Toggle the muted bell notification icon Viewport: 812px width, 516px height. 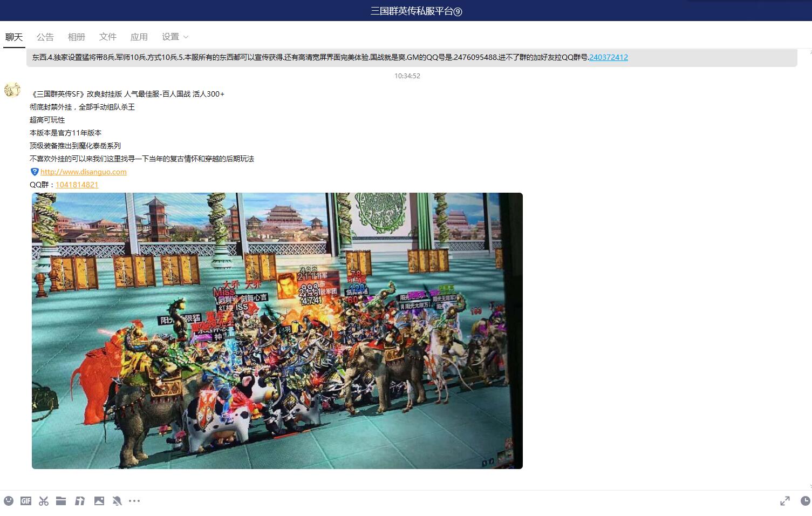pyautogui.click(x=117, y=501)
